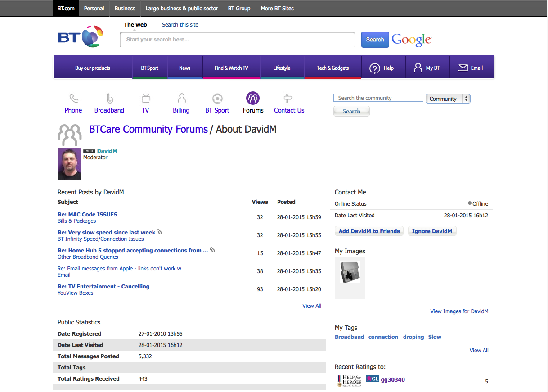This screenshot has width=548, height=392.
Task: Click the Search the community field
Action: click(x=378, y=98)
